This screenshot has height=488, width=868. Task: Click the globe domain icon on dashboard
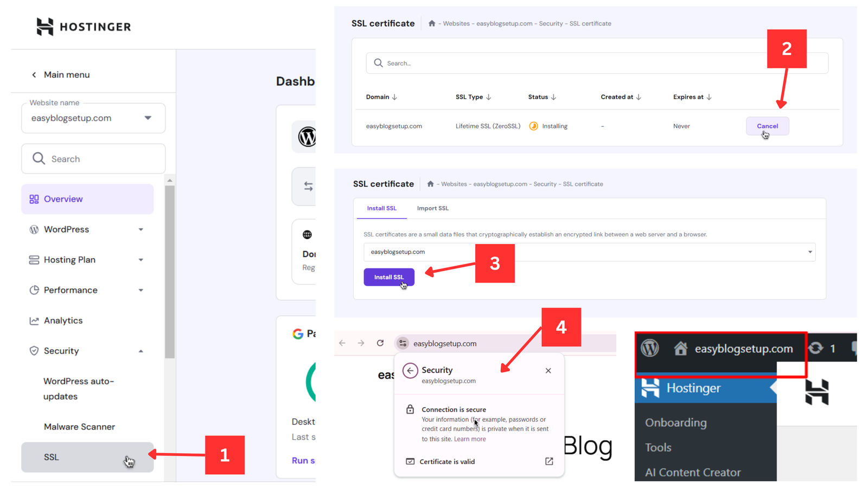[x=307, y=235]
